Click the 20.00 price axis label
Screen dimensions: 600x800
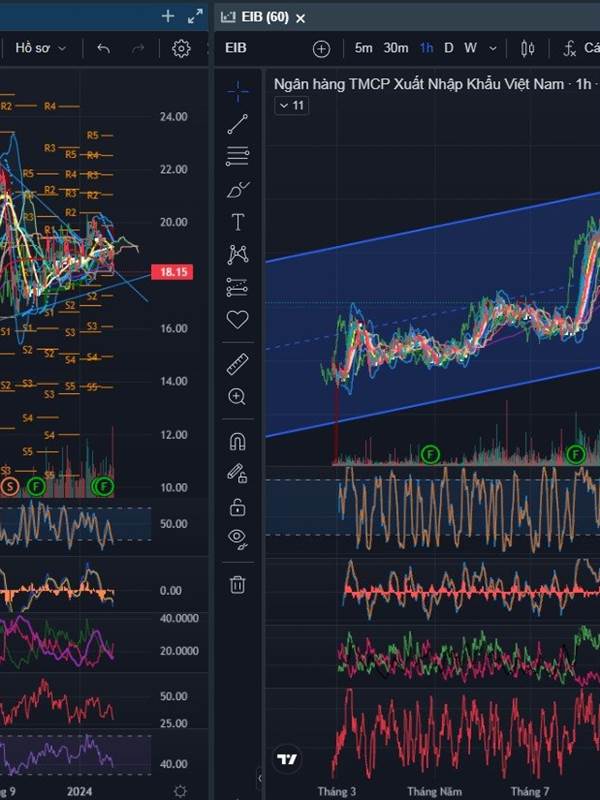(173, 222)
